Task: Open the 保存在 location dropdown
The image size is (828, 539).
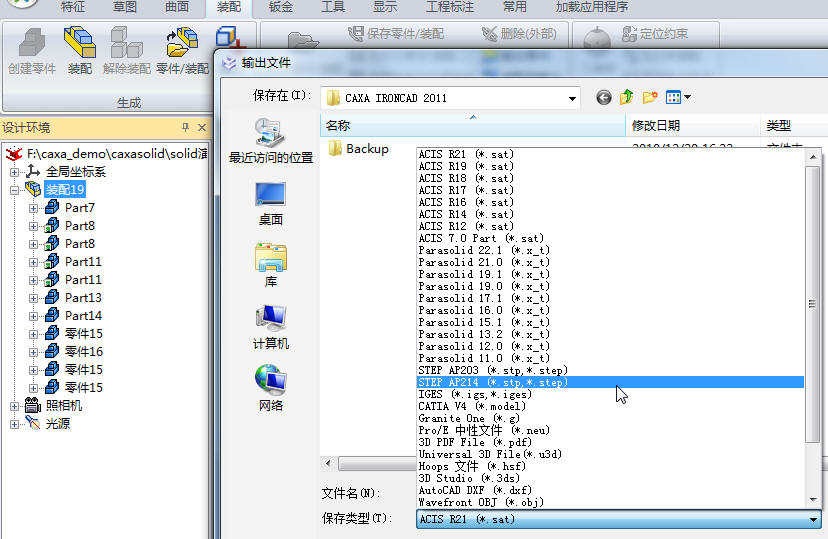Action: [572, 99]
